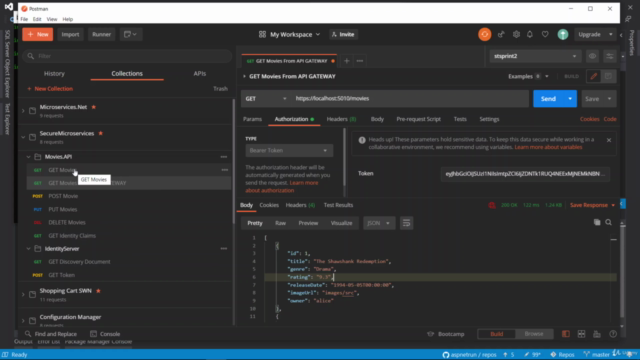Click the request URL input field
640x360 pixels.
tap(410, 99)
